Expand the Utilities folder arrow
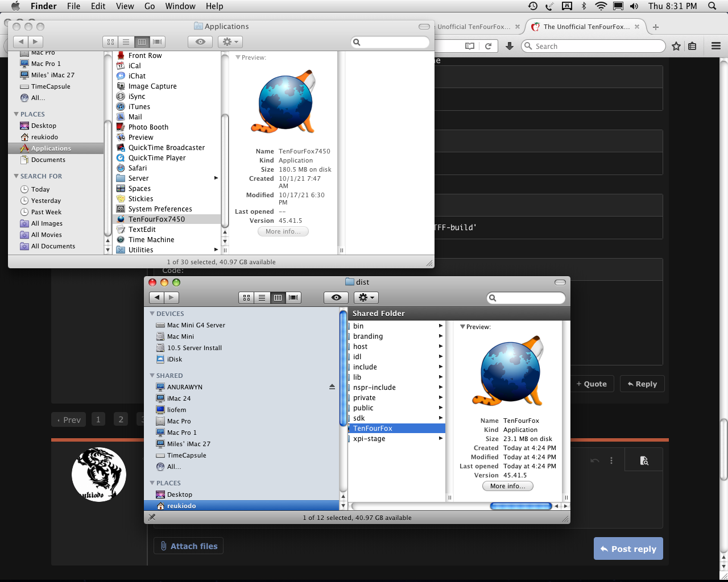This screenshot has height=582, width=728. [x=216, y=250]
